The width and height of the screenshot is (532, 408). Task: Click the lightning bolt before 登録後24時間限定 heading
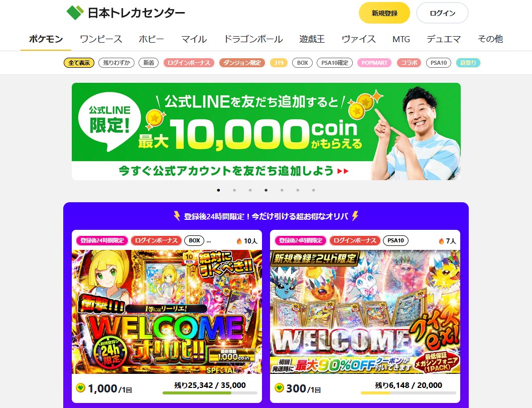coord(177,216)
